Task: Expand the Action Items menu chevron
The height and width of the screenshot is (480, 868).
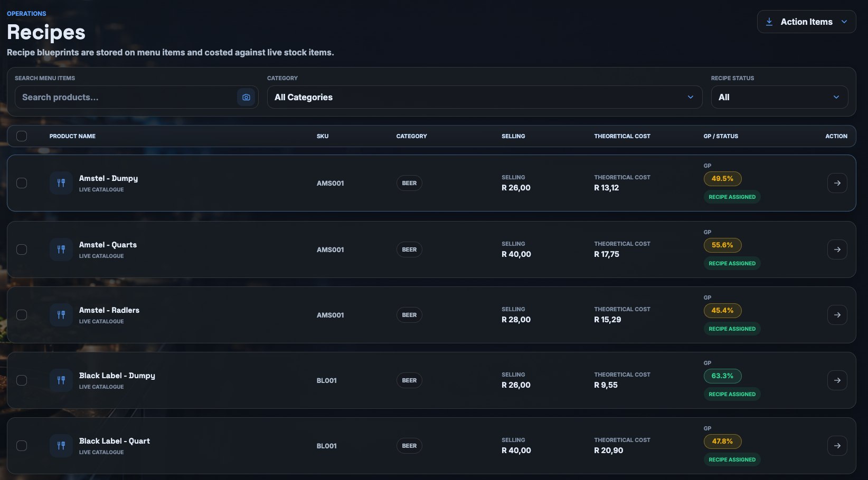Action: point(844,22)
